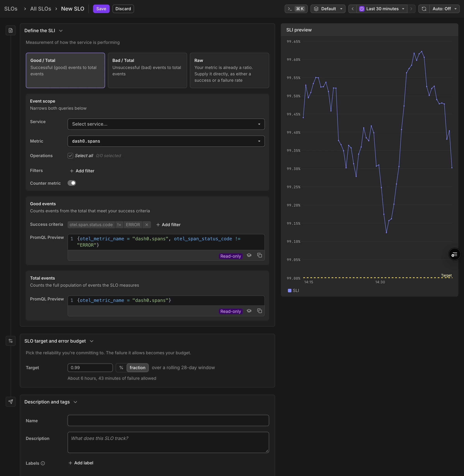Screen dimensions: 464x476
Task: Open the Default dataset dropdown
Action: click(x=328, y=9)
